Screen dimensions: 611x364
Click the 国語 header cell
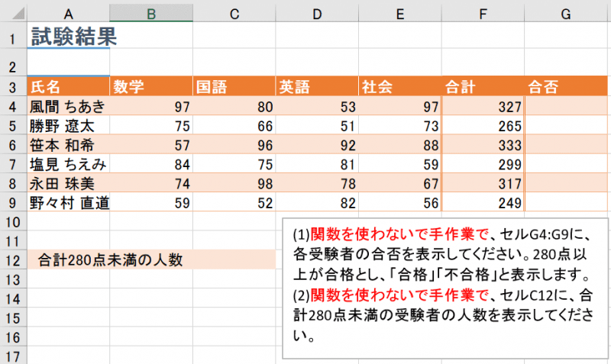(234, 86)
